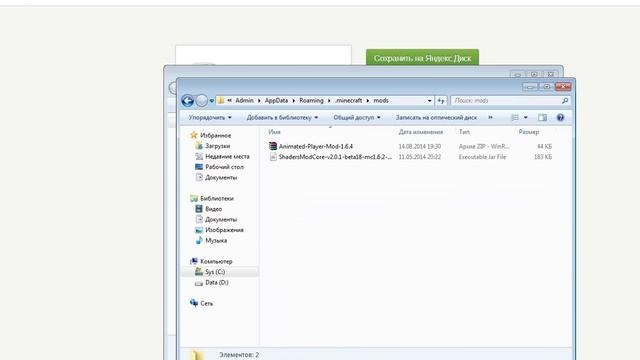Open Рабочий стол in favorites
The image size is (640, 360).
pyautogui.click(x=224, y=167)
